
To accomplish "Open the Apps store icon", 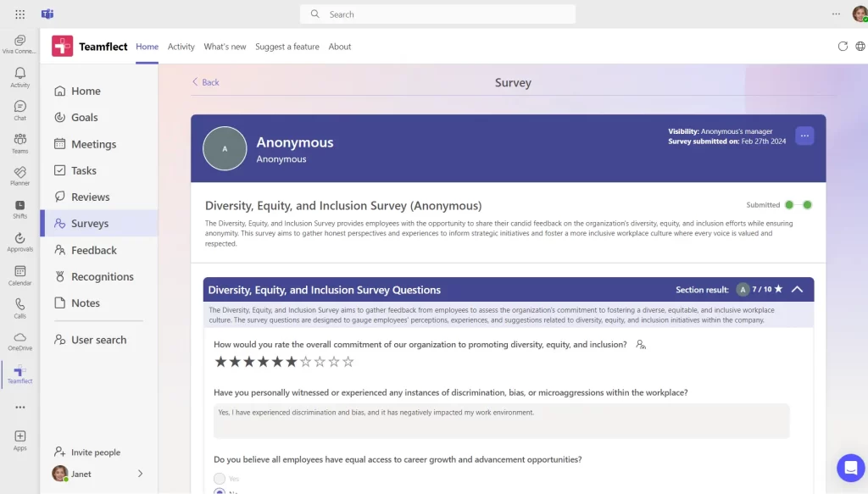I will [20, 441].
